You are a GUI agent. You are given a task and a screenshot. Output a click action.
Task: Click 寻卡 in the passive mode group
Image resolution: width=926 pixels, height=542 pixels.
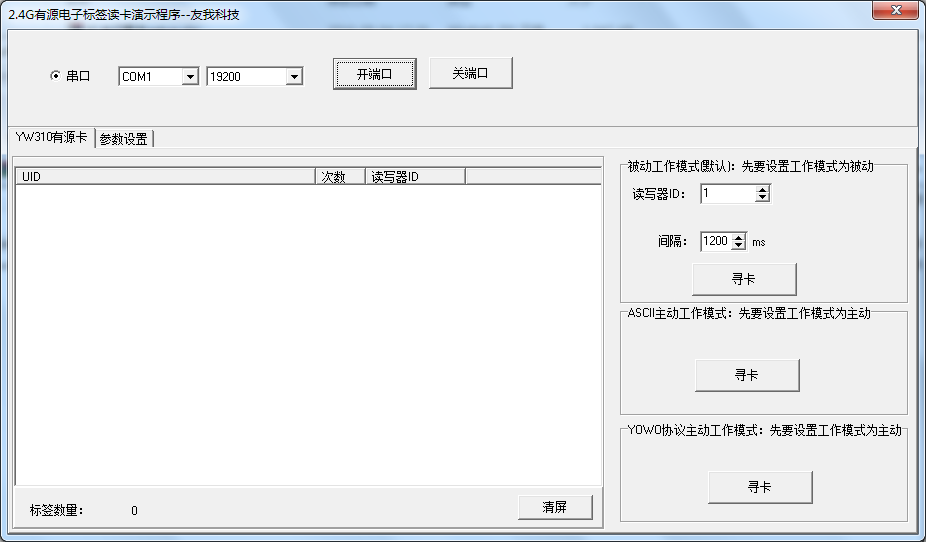click(744, 279)
